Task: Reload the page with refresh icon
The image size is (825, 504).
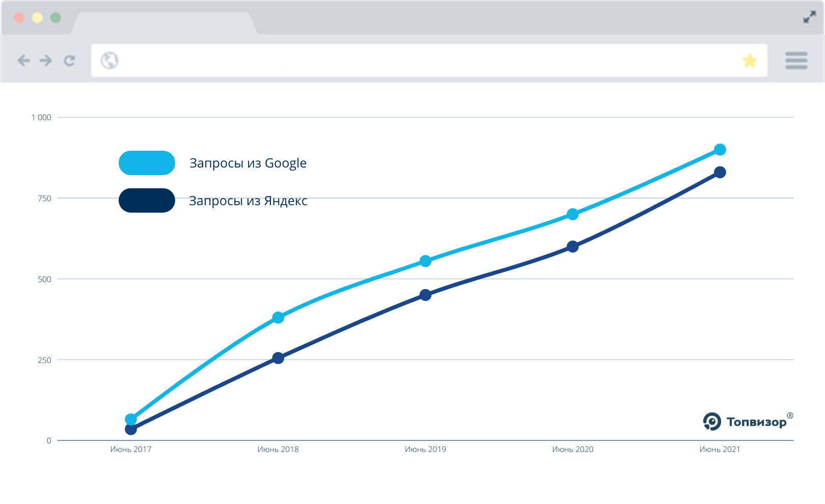Action: pos(69,61)
